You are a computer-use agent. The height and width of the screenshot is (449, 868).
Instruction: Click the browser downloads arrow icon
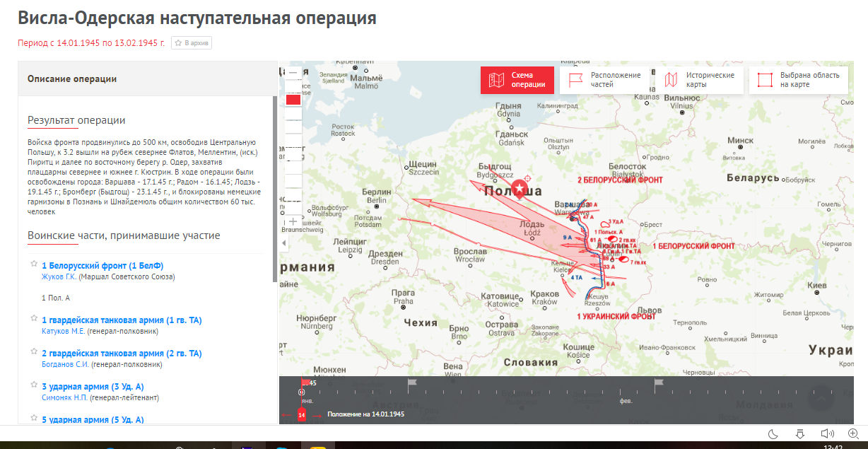coord(799,434)
